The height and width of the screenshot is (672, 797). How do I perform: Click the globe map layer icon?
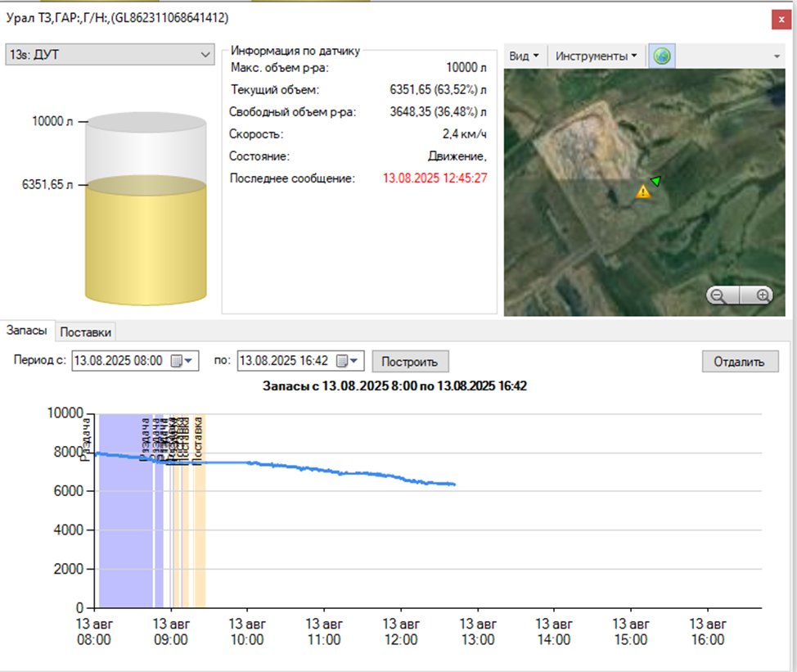tap(661, 56)
